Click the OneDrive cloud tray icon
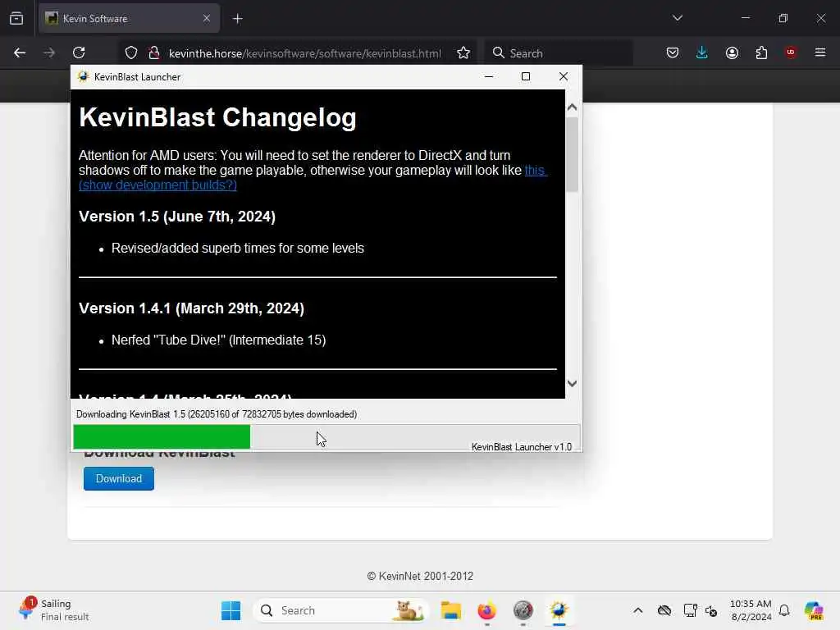This screenshot has height=630, width=840. pos(664,610)
